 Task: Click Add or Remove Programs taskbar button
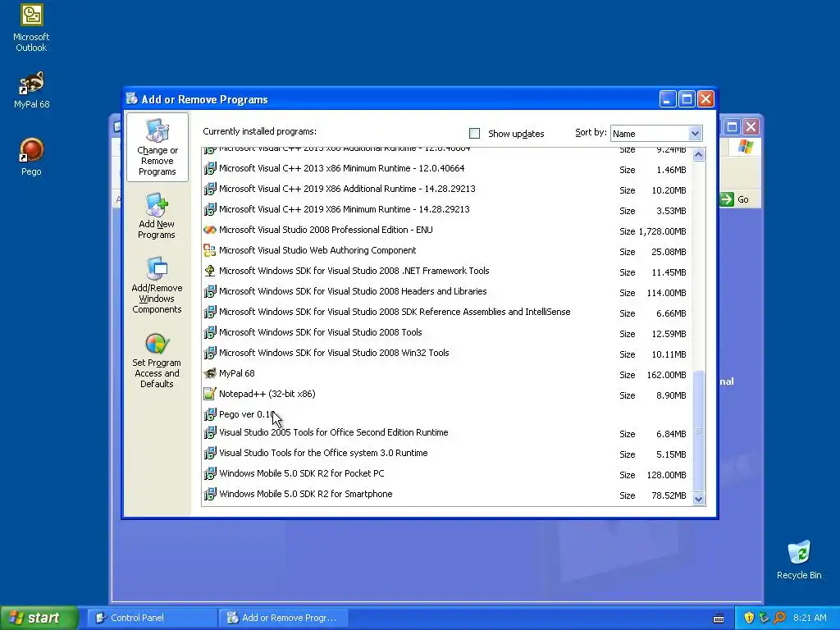(284, 618)
